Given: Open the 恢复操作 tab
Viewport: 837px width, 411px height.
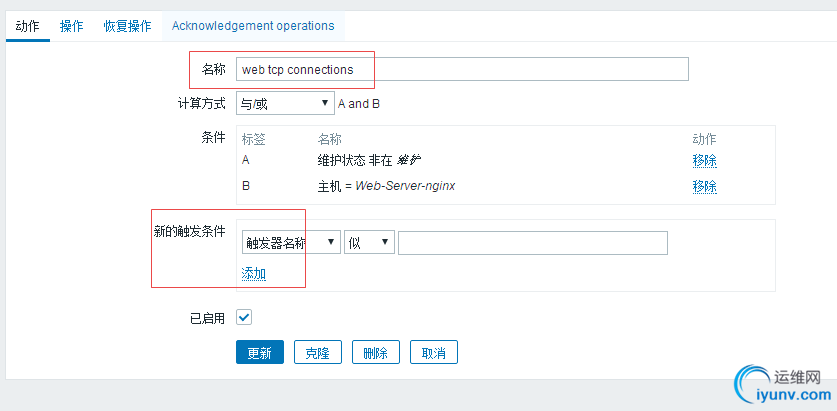Looking at the screenshot, I should 127,26.
